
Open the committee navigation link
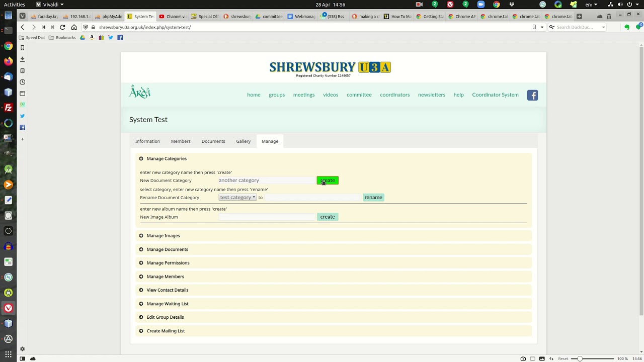click(359, 95)
